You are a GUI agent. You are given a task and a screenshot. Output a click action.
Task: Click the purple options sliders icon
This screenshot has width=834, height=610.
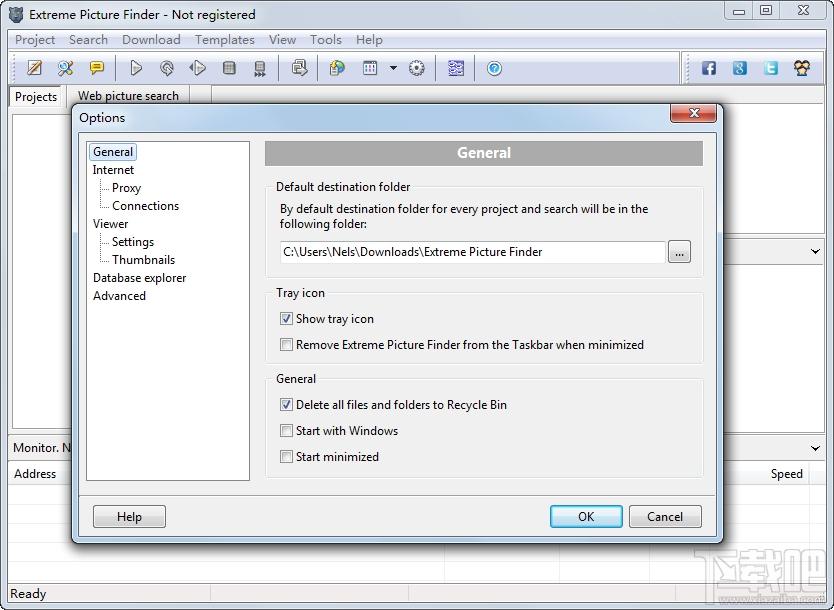pyautogui.click(x=456, y=68)
